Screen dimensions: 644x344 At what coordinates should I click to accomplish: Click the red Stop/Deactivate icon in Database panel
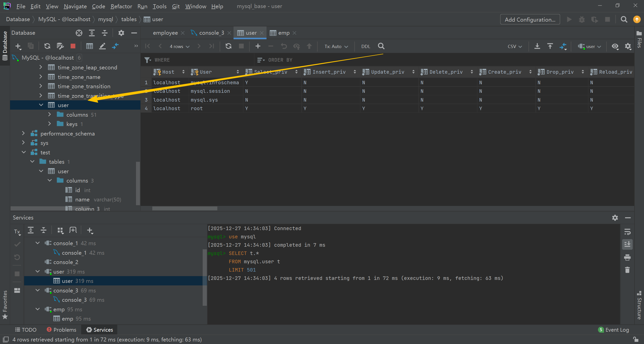[x=73, y=46]
